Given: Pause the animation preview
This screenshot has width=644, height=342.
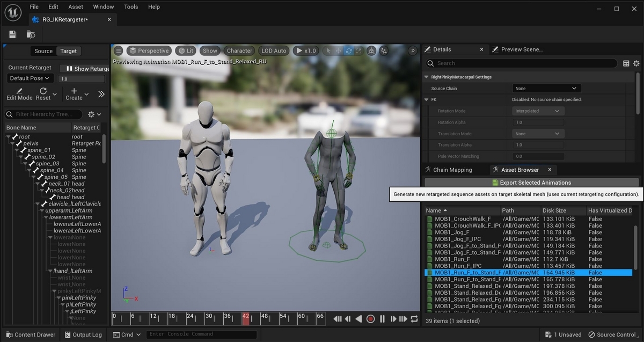Looking at the screenshot, I should tap(382, 319).
